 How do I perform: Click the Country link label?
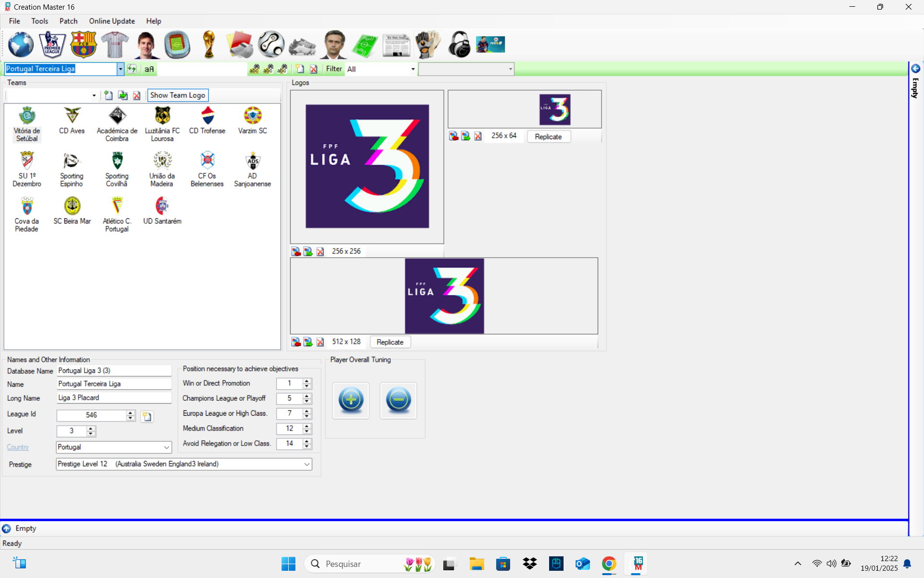[18, 447]
